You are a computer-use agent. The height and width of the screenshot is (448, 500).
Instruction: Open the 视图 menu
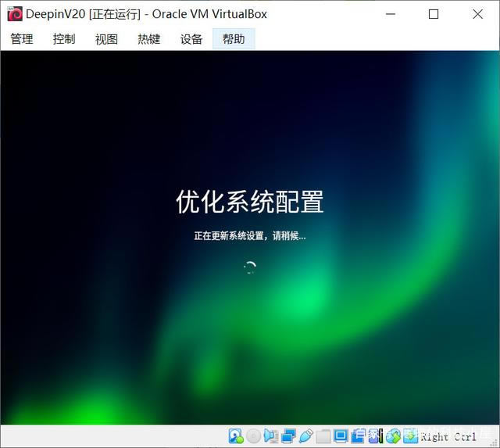click(106, 39)
